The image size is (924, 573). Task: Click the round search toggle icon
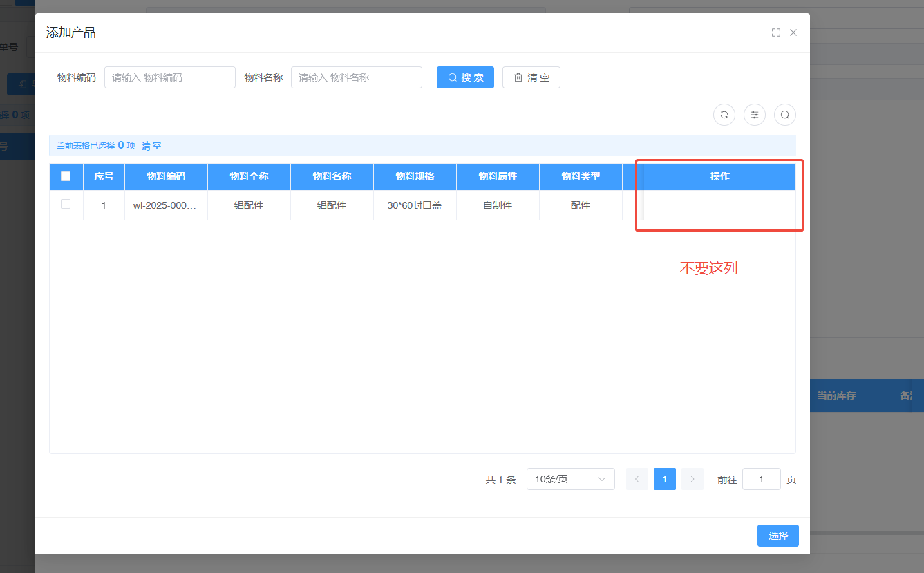pos(784,115)
